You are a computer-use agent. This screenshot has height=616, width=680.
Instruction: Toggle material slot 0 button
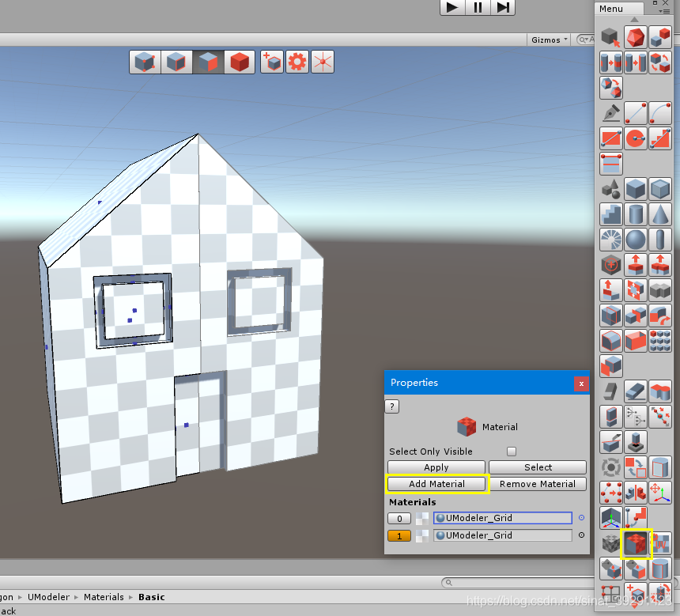[399, 519]
